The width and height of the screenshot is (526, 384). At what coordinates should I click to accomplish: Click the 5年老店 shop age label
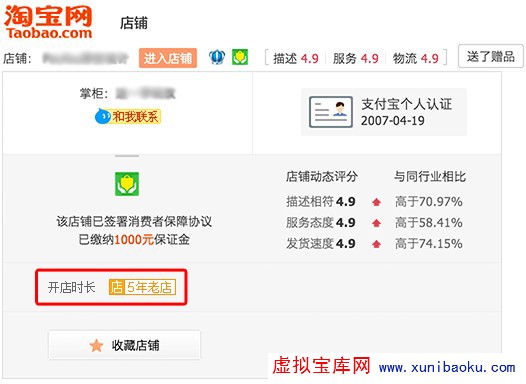coord(150,287)
